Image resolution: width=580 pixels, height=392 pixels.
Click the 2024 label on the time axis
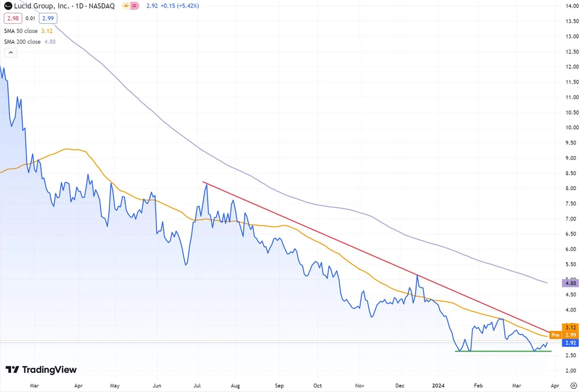coord(438,385)
